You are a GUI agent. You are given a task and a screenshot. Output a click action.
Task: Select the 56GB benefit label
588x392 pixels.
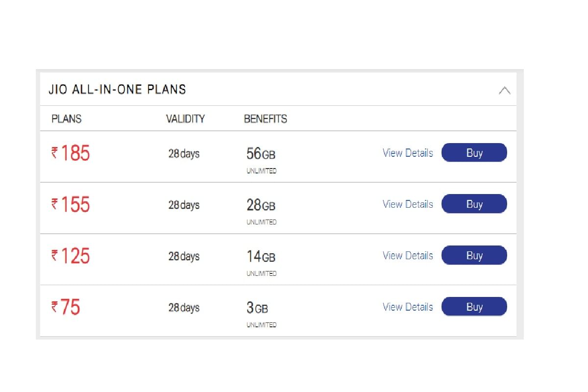[260, 154]
